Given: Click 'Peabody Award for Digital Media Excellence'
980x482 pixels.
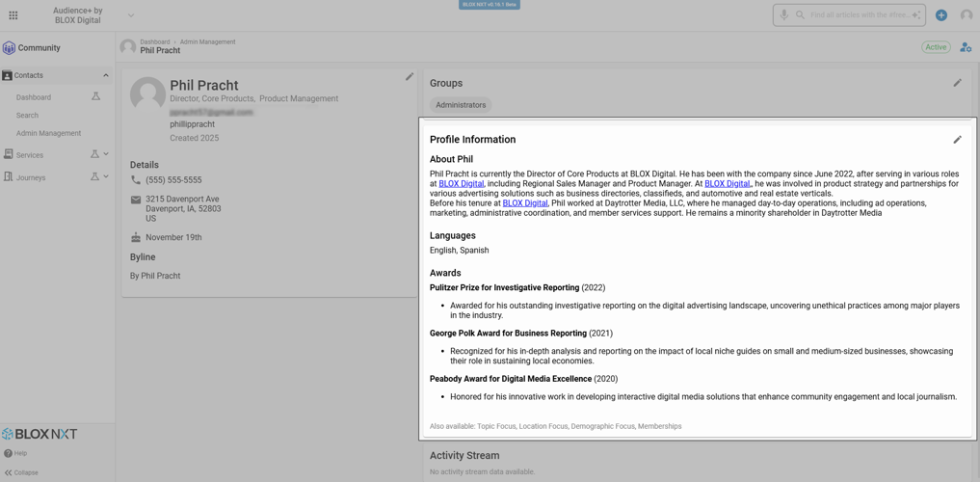Looking at the screenshot, I should tap(511, 379).
